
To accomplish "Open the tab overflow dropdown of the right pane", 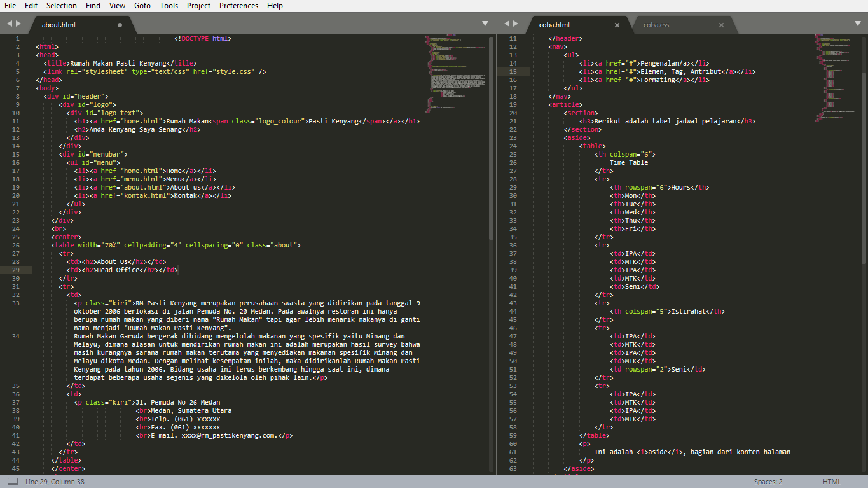I will (x=857, y=23).
